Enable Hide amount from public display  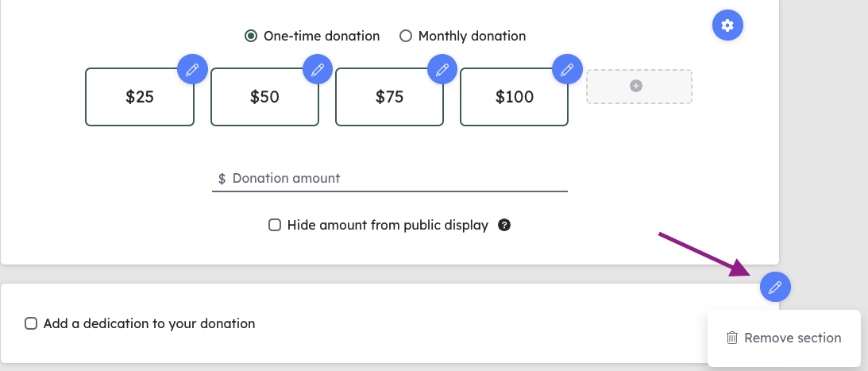(275, 225)
